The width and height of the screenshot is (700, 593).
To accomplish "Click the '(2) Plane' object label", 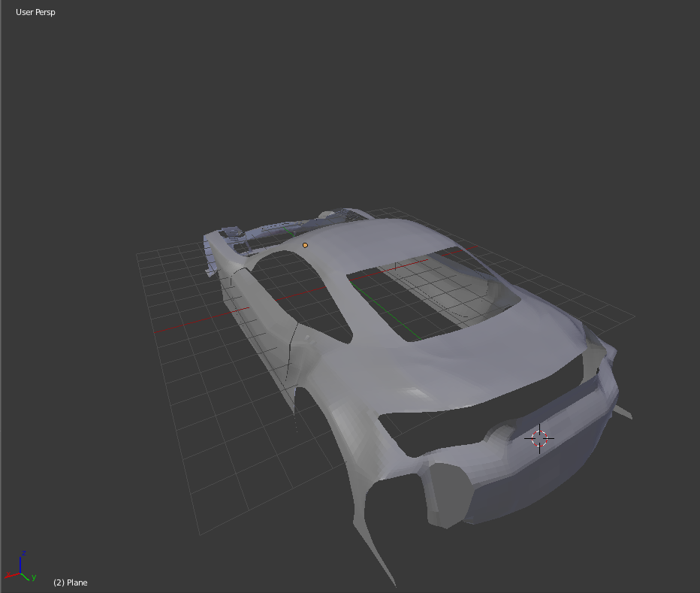I will pos(71,582).
